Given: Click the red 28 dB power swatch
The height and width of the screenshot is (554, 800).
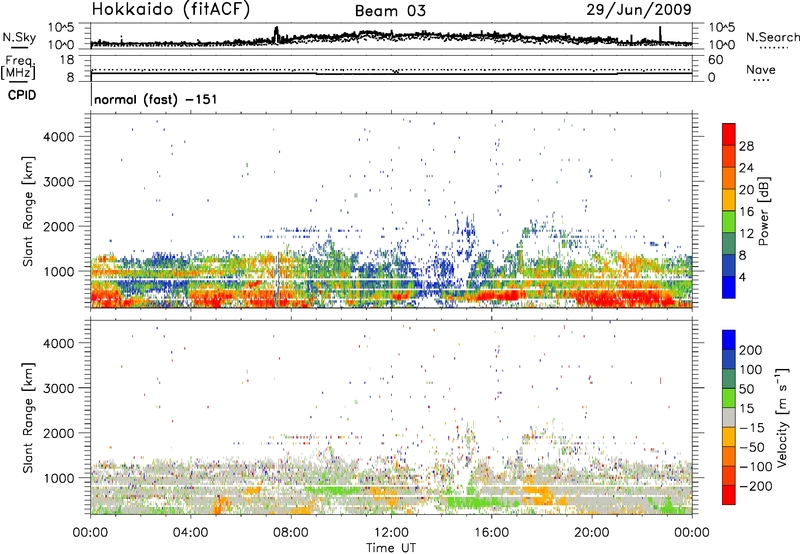Looking at the screenshot, I should (729, 135).
